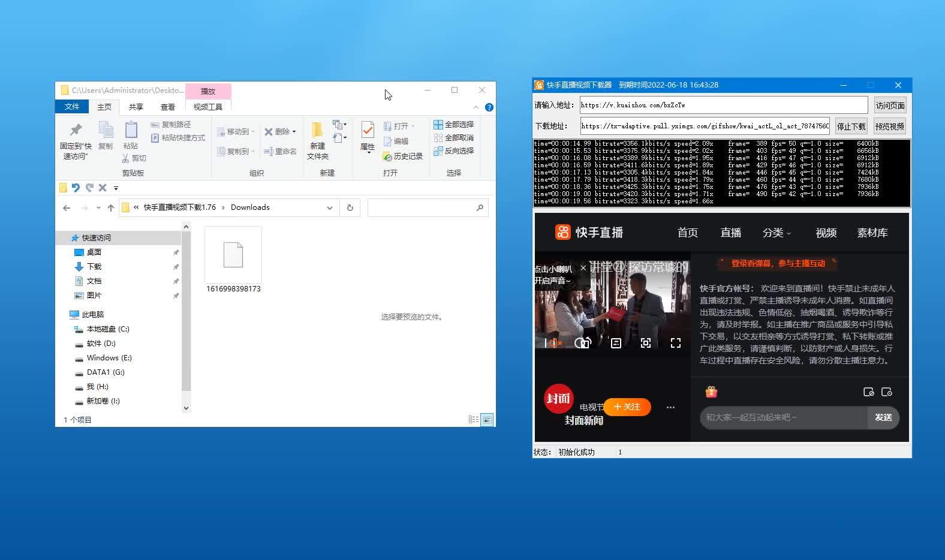Click Select all (全部选择)

coord(454,125)
